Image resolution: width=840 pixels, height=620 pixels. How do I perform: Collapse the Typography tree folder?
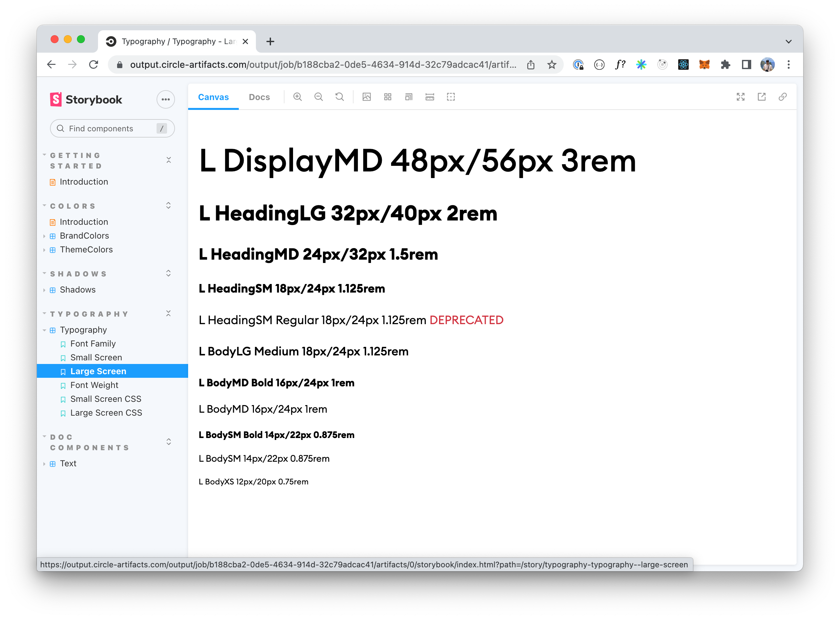[83, 330]
